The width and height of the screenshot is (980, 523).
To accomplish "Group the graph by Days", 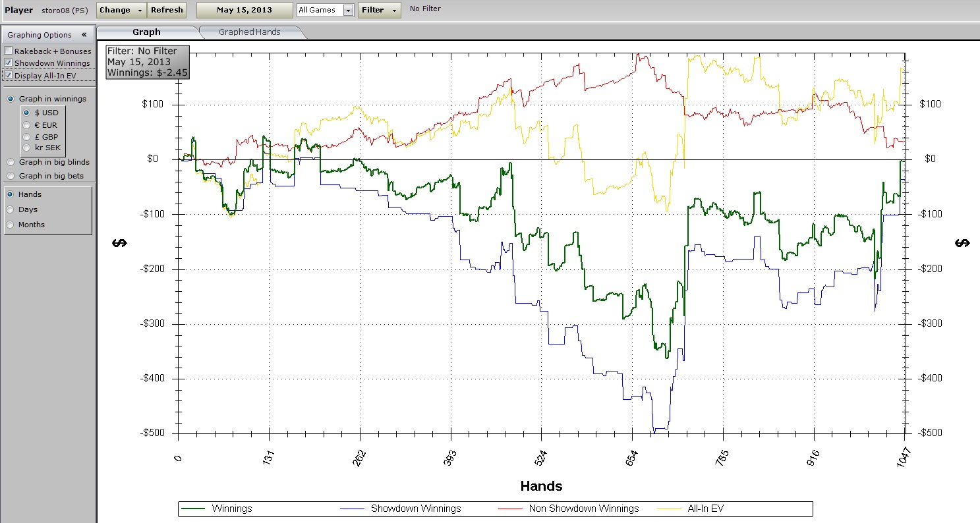I will point(10,209).
